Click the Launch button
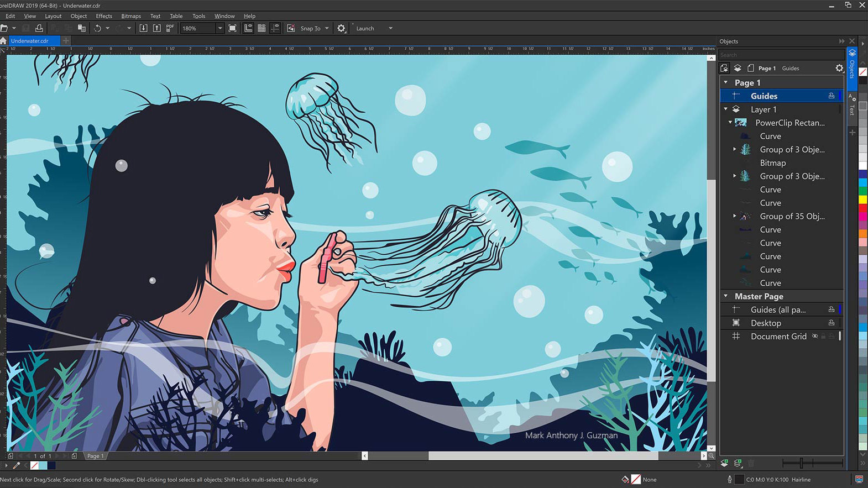The image size is (868, 488). [365, 28]
